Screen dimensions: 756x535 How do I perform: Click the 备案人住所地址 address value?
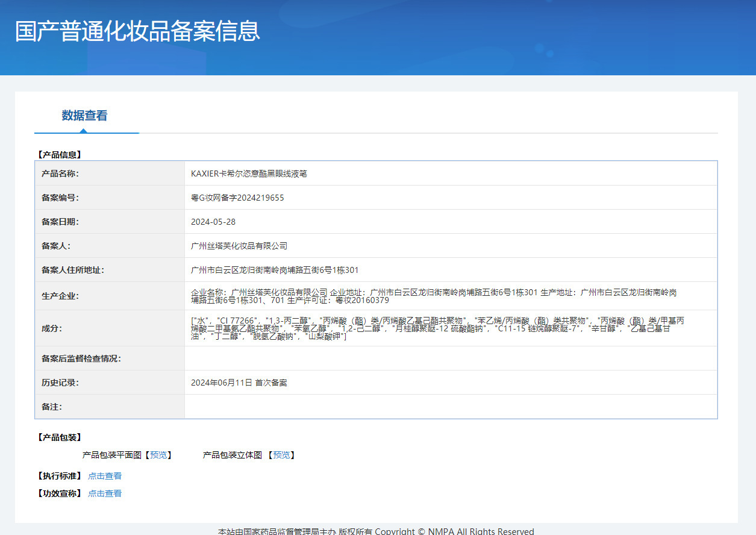(275, 270)
